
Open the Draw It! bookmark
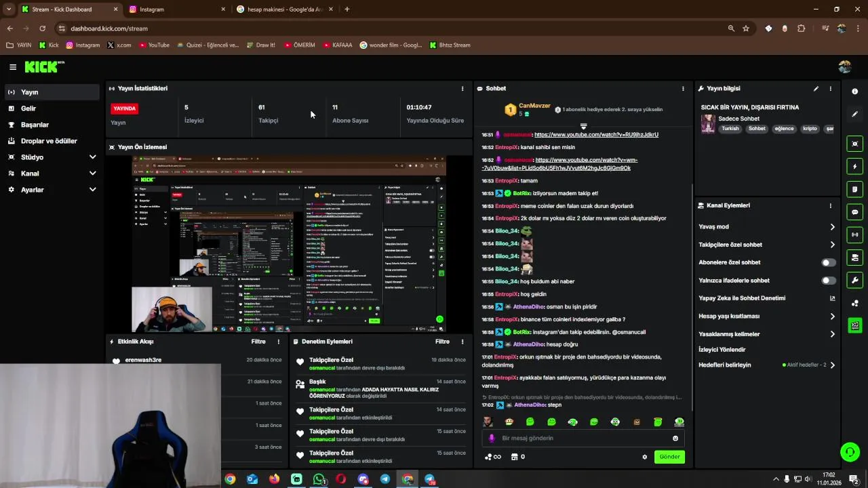(260, 45)
